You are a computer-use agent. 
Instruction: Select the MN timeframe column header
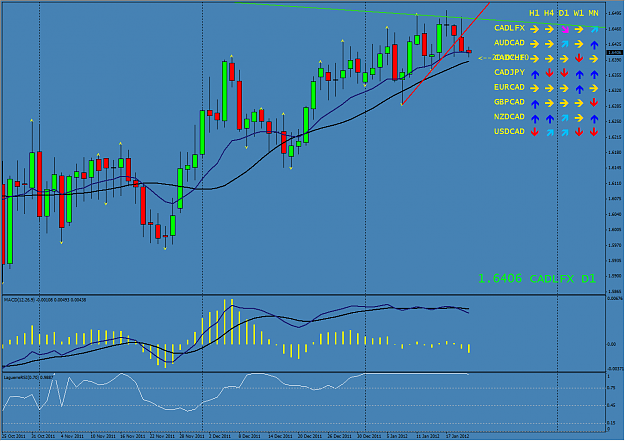(594, 13)
